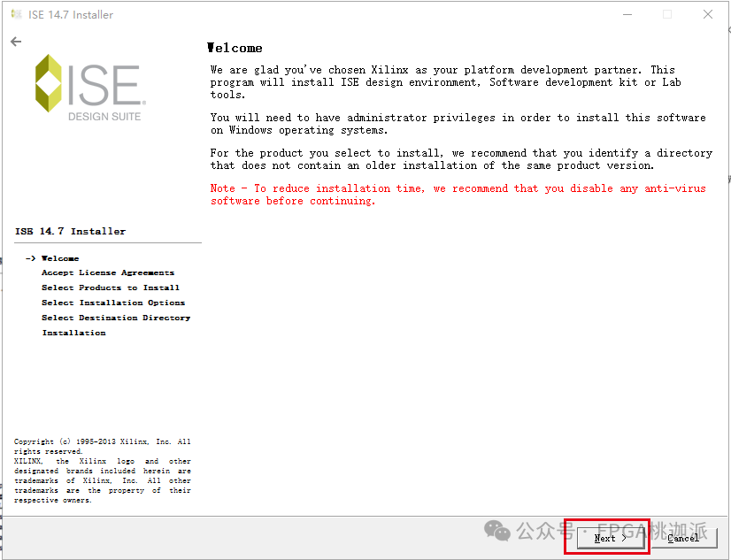
Task: Click the back arrow navigation icon
Action: pos(16,41)
